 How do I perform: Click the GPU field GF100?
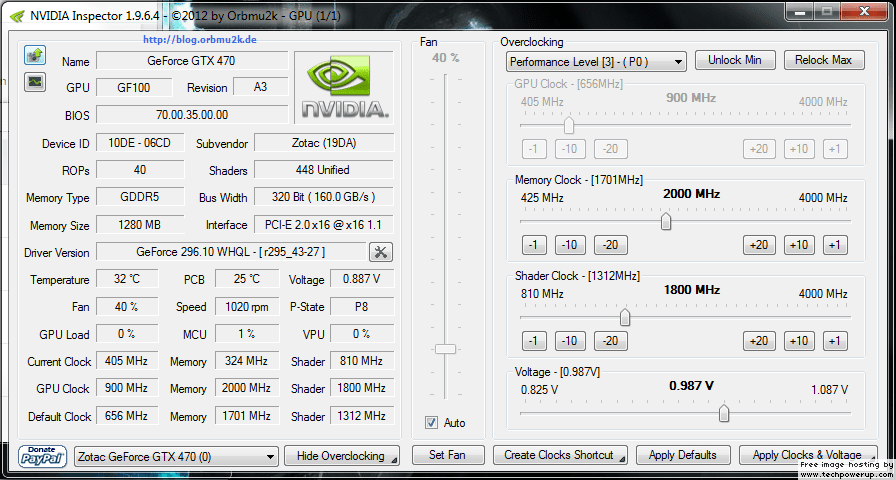coord(134,88)
